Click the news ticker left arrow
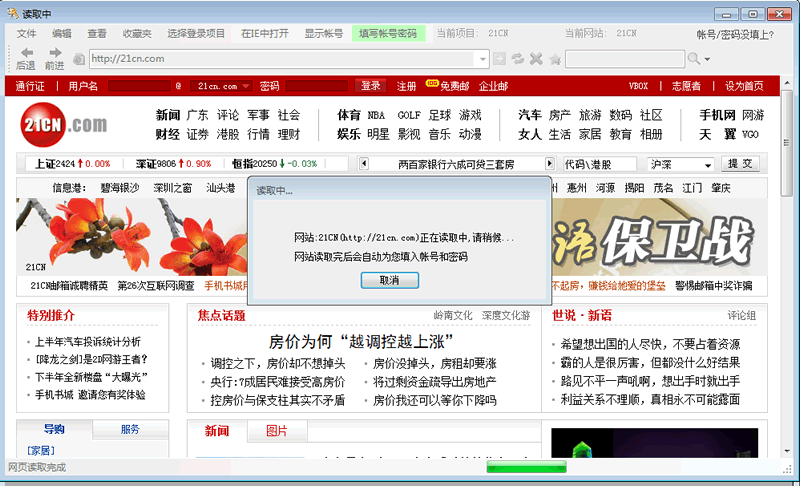 [x=364, y=164]
